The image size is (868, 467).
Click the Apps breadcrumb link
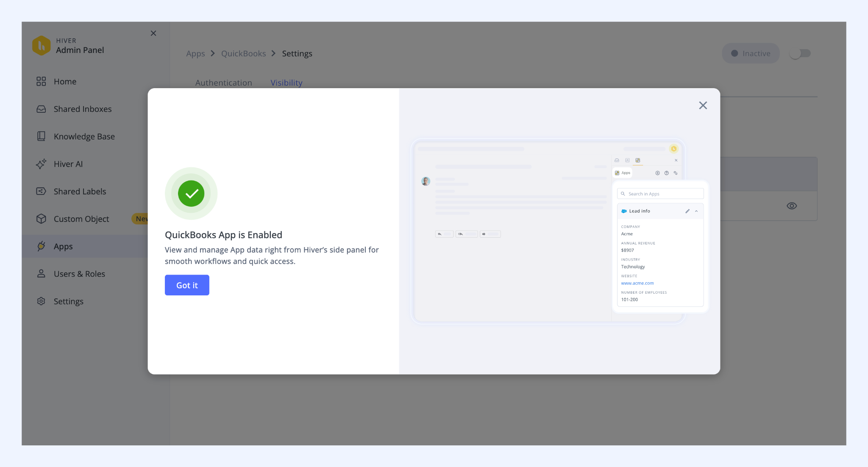pyautogui.click(x=195, y=53)
